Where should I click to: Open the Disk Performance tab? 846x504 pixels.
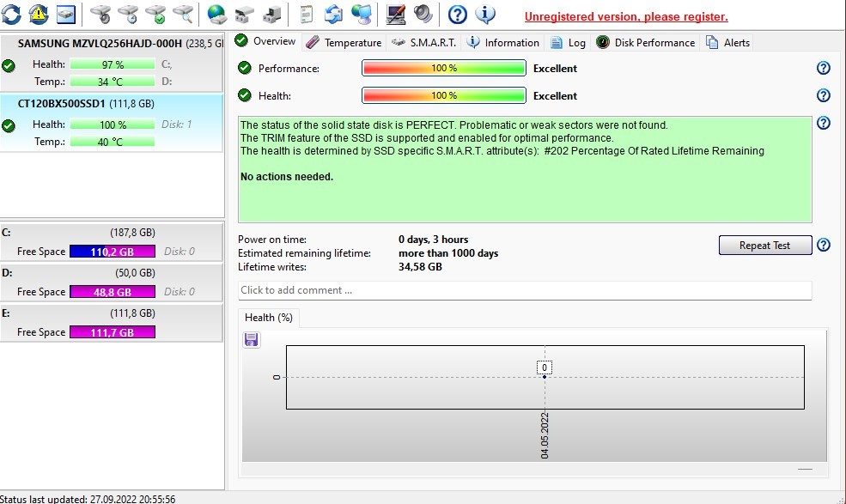coord(645,43)
